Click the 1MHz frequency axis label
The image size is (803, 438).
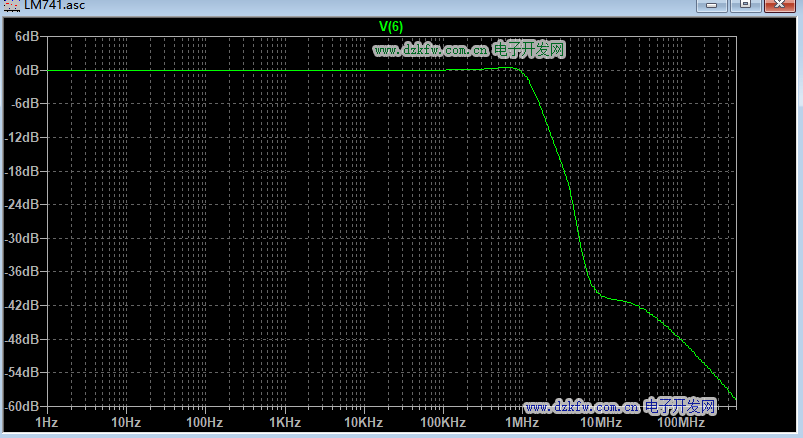pos(522,423)
